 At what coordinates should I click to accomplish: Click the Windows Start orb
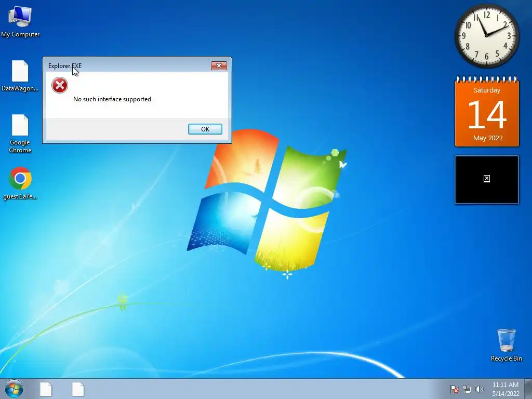[14, 389]
